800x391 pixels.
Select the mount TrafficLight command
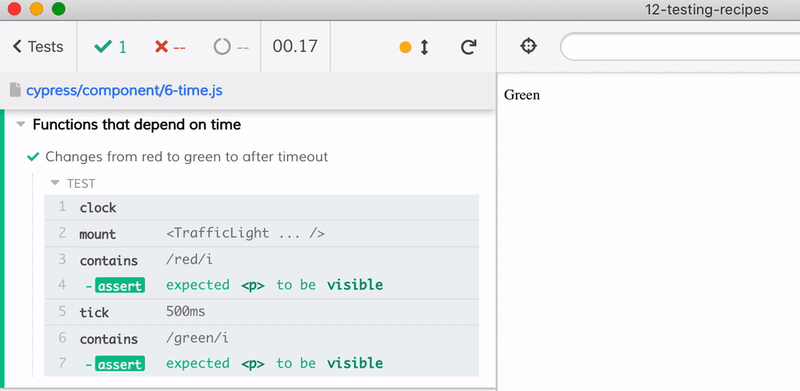261,234
